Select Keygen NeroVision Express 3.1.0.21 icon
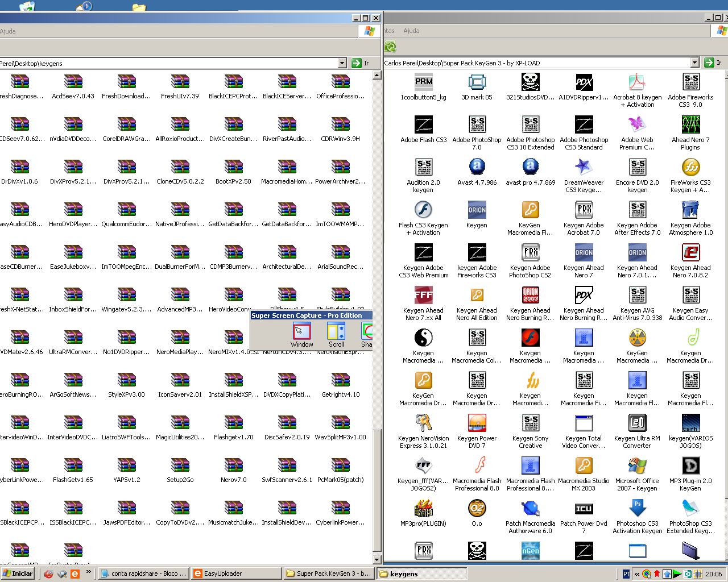The width and height of the screenshot is (728, 582). point(424,423)
